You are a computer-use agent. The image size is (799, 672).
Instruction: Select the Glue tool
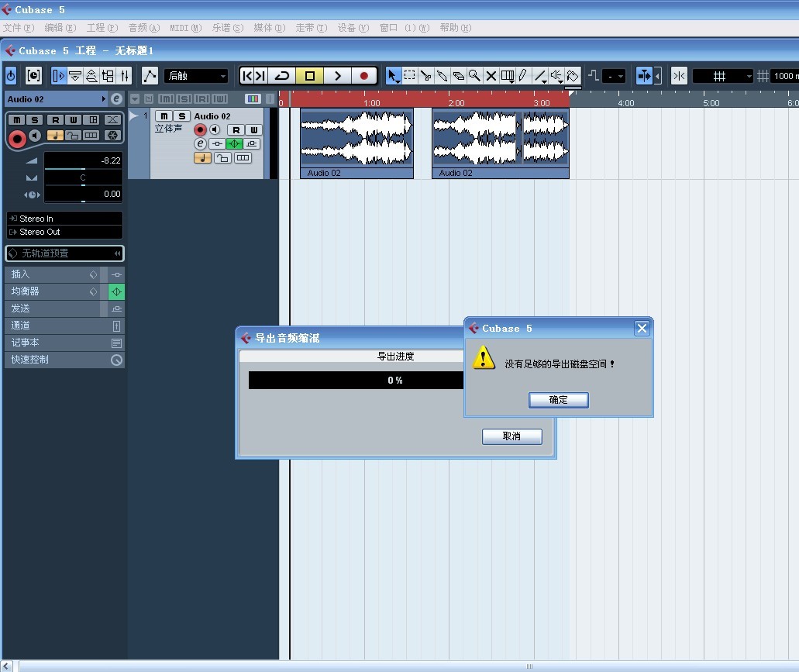(x=443, y=75)
